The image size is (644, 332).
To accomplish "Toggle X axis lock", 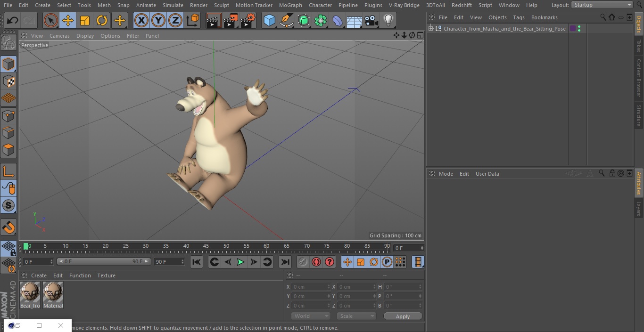I will 141,20.
